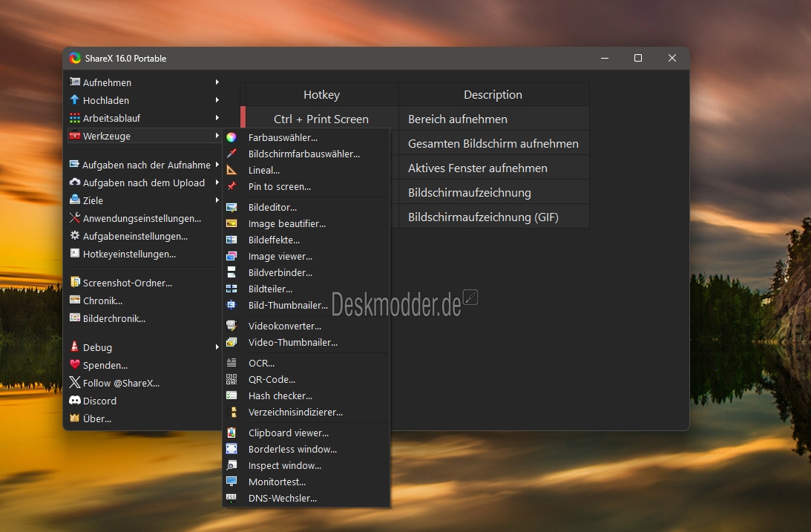Click the Hotkey column header
Image resolution: width=811 pixels, height=532 pixels.
pyautogui.click(x=321, y=95)
